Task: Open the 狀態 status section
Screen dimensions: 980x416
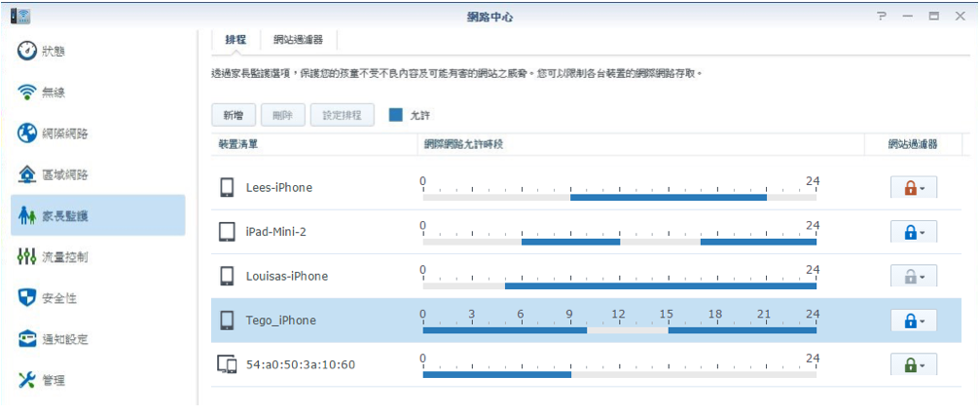Action: [x=98, y=52]
